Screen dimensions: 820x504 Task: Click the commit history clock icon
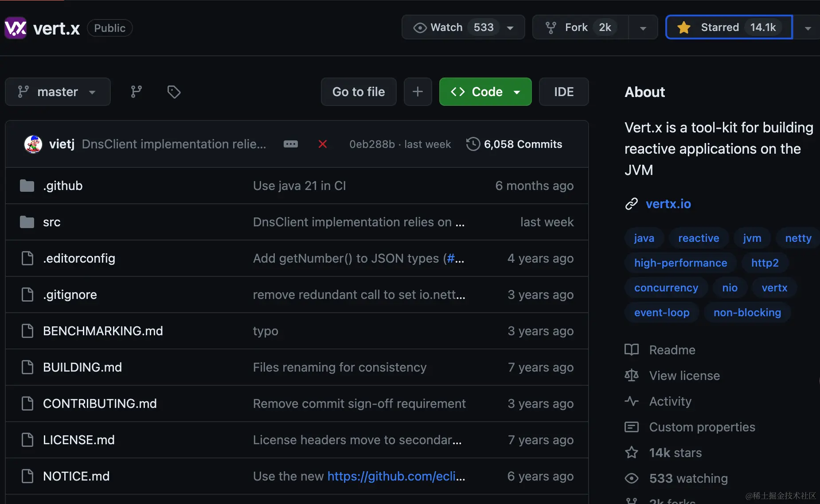pos(473,144)
